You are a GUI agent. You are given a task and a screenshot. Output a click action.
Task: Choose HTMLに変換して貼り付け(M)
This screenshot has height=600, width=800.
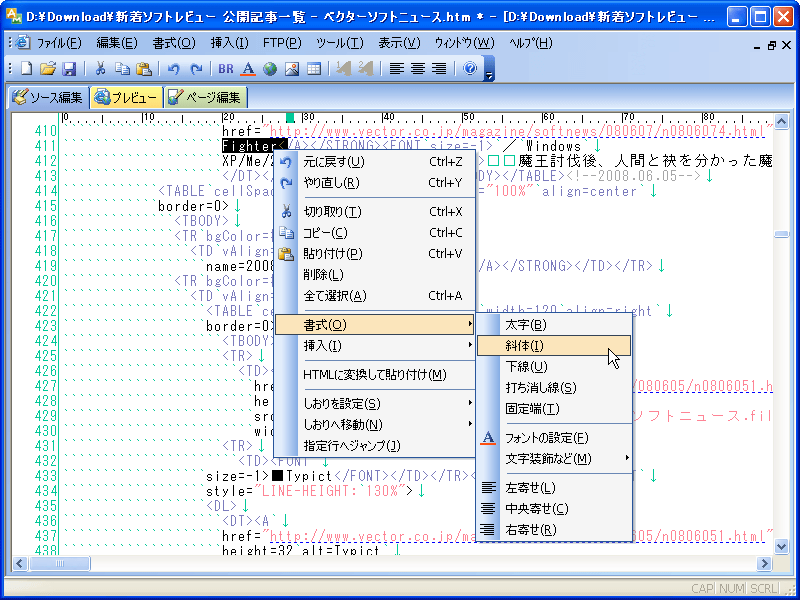[x=375, y=375]
